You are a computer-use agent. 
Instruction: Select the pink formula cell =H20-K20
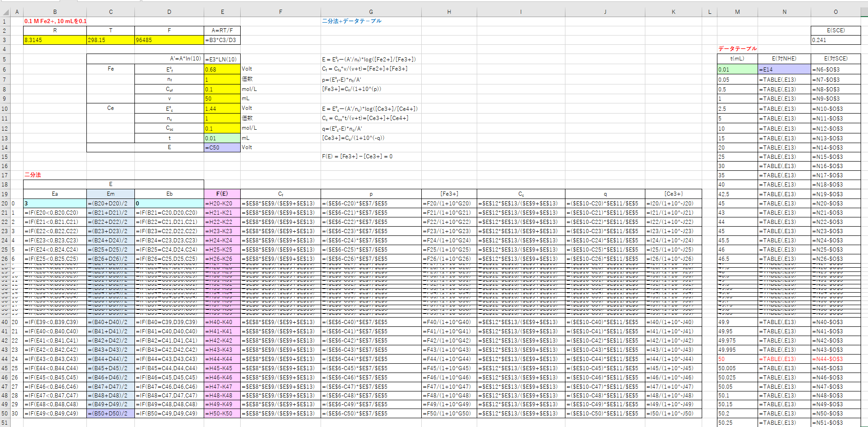click(x=222, y=204)
